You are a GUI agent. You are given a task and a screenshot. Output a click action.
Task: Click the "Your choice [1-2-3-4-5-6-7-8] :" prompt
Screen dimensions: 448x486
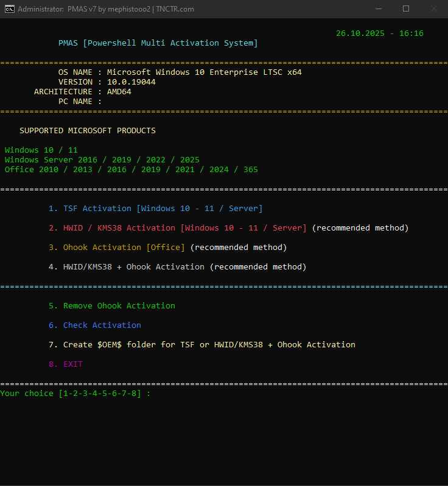click(x=75, y=394)
